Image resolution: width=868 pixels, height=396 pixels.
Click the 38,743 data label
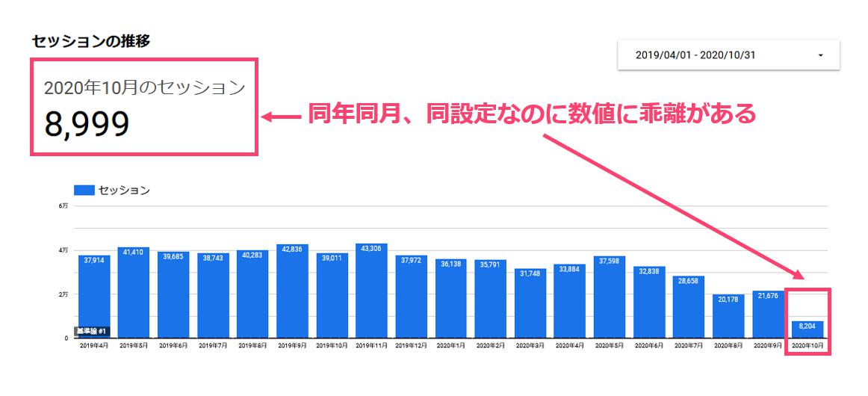pyautogui.click(x=213, y=258)
